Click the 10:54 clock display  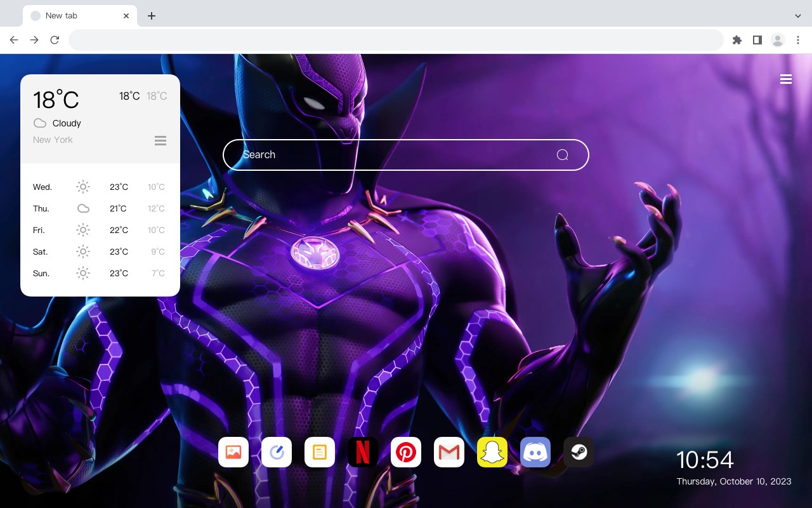pos(705,460)
